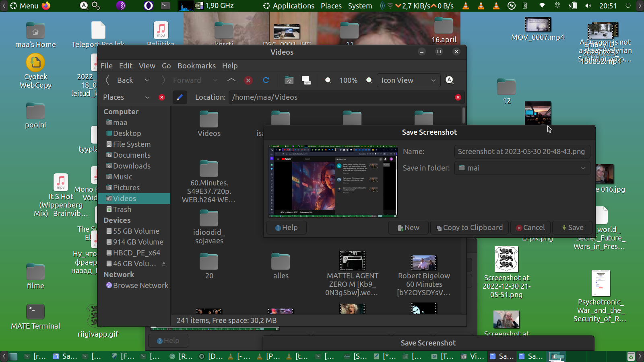Click Copy to Clipboard button

click(x=469, y=228)
